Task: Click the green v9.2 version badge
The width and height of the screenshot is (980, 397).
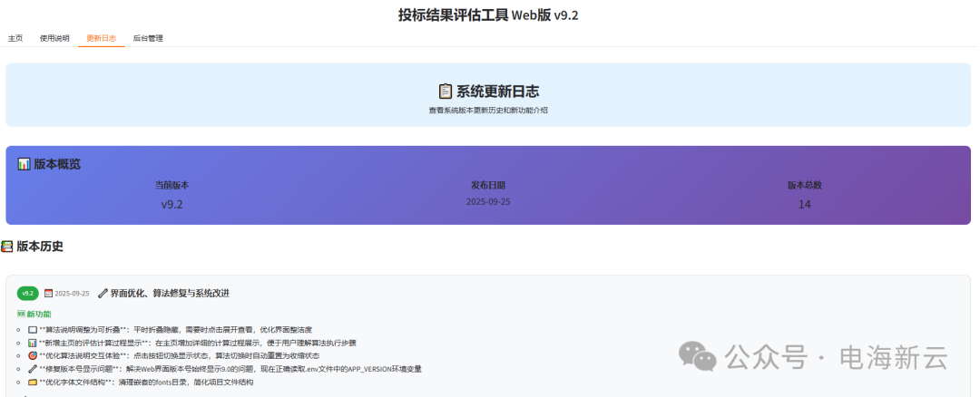Action: [x=27, y=294]
